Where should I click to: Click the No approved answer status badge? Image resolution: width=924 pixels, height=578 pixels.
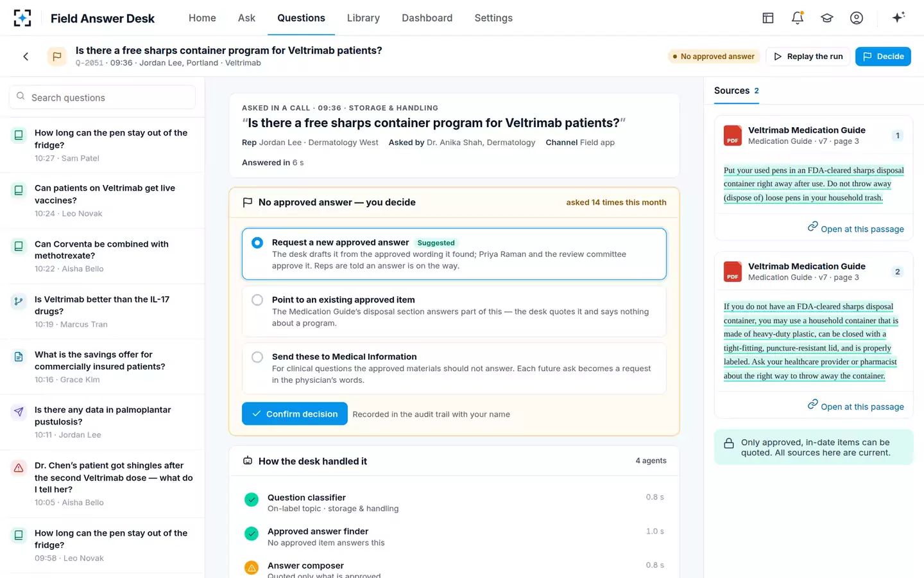713,57
